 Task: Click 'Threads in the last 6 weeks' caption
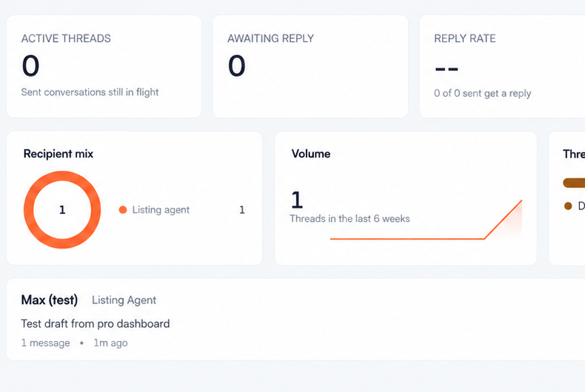click(x=350, y=219)
